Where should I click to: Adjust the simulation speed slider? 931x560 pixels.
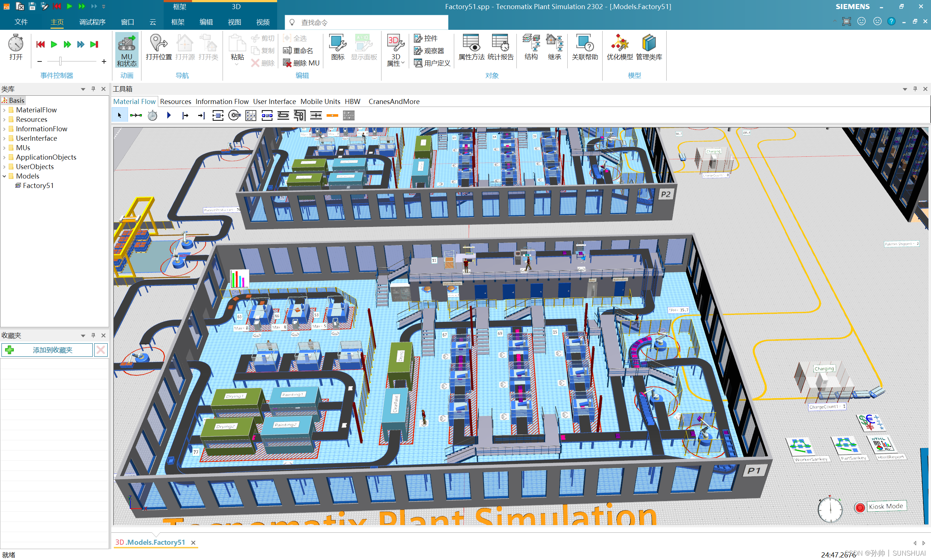[60, 61]
